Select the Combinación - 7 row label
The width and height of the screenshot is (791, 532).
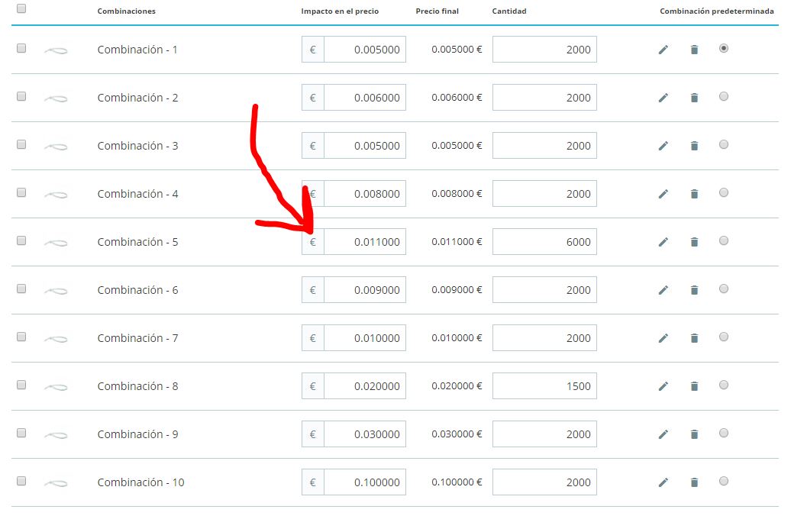click(x=137, y=338)
